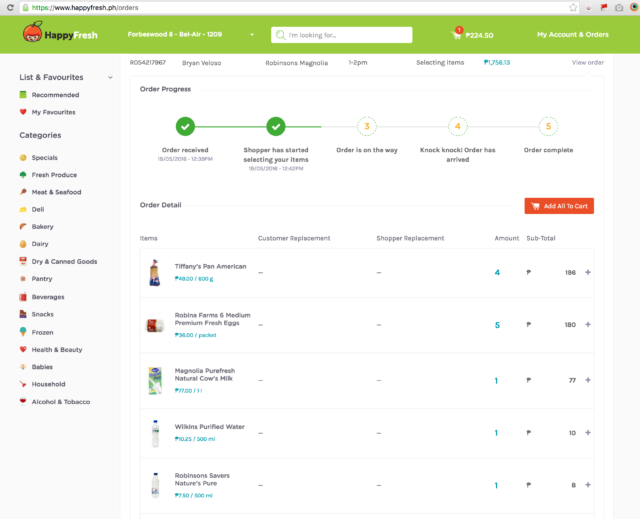Viewport: 640px width, 519px height.
Task: Reload the page with browser refresh
Action: [10, 7]
